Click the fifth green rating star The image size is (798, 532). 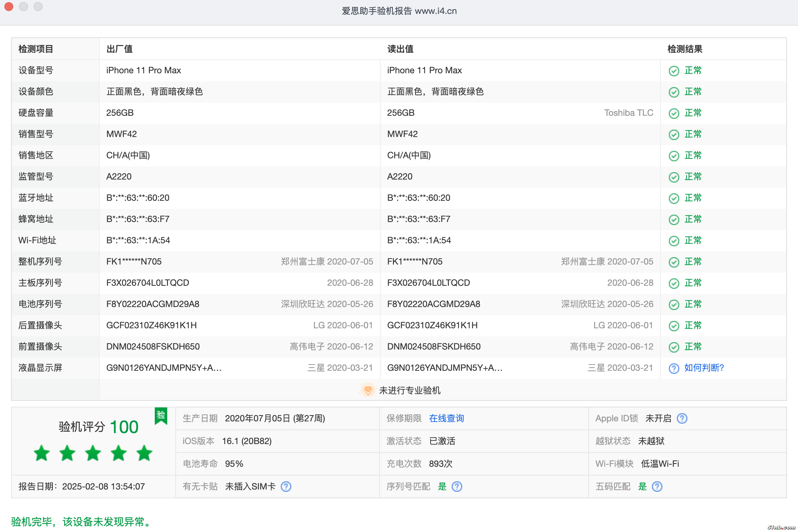(x=144, y=453)
